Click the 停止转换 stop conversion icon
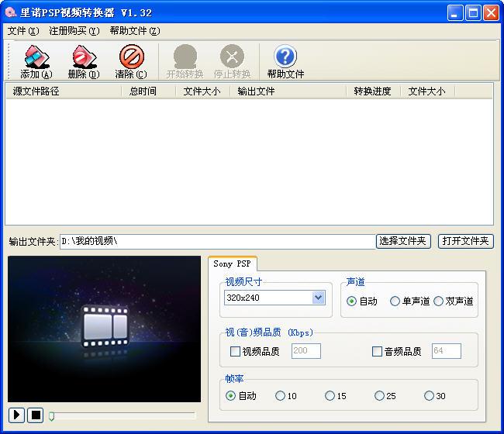Screen dimensions: 504x434 coord(232,57)
